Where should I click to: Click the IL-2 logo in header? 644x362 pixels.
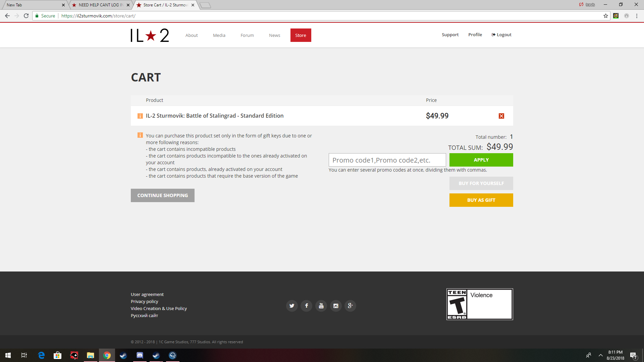150,35
